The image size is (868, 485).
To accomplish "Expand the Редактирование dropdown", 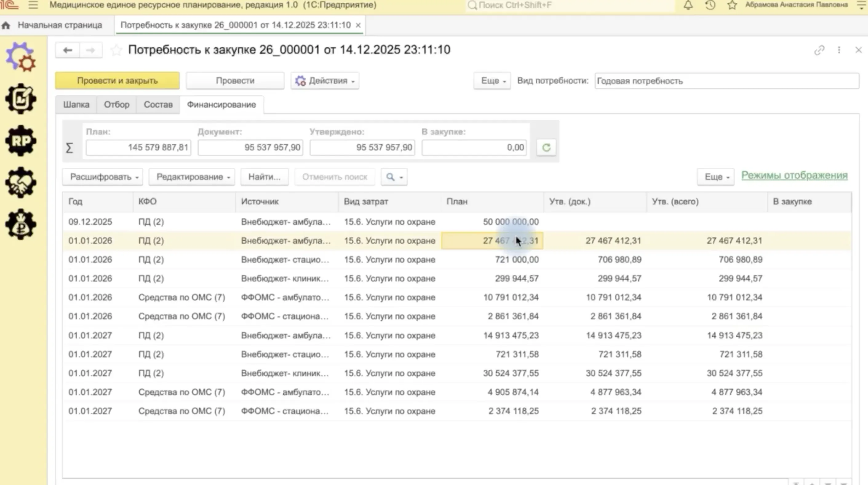I will point(192,177).
